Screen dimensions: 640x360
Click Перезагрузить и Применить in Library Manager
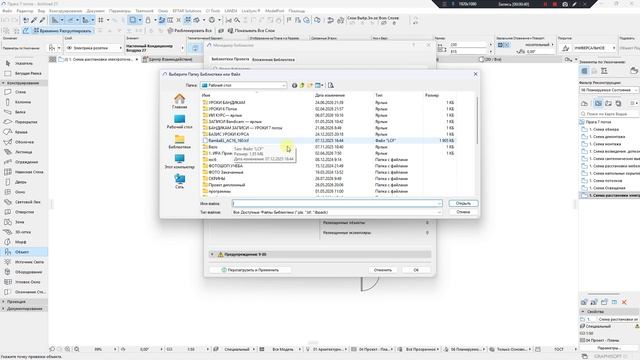pyautogui.click(x=250, y=270)
